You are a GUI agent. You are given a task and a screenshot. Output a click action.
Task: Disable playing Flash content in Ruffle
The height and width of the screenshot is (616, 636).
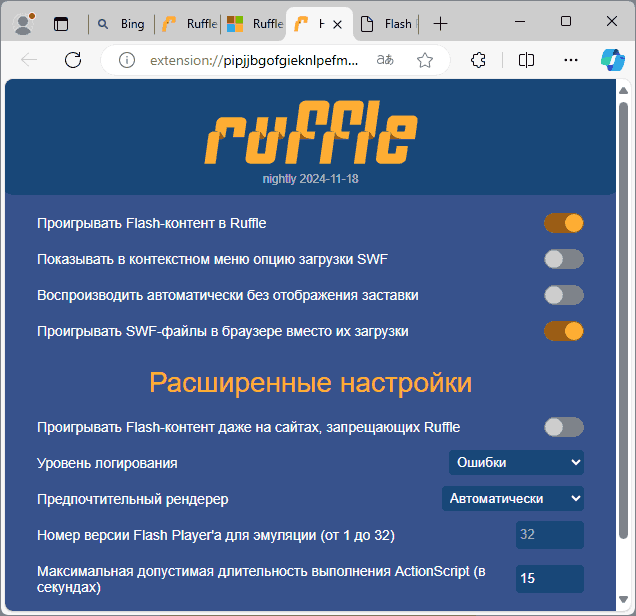tap(564, 223)
